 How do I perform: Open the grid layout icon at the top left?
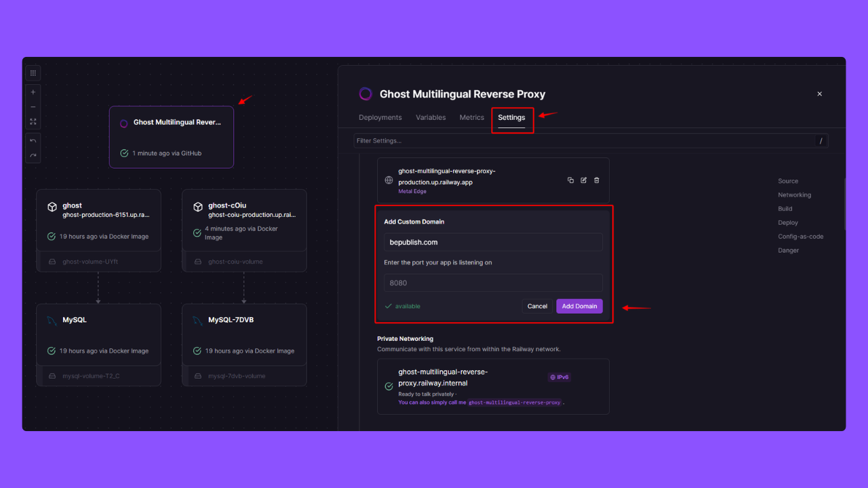click(x=33, y=73)
